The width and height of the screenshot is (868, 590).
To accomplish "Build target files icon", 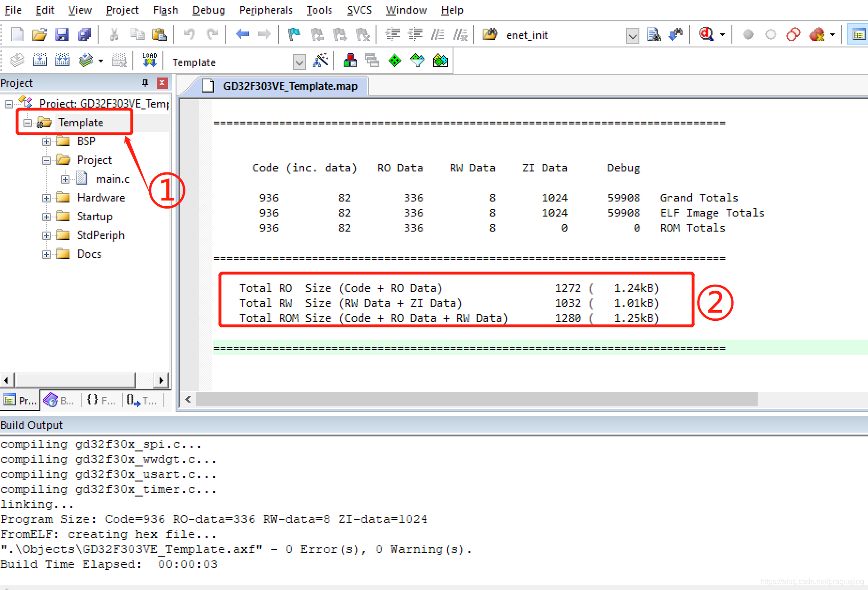I will (40, 61).
